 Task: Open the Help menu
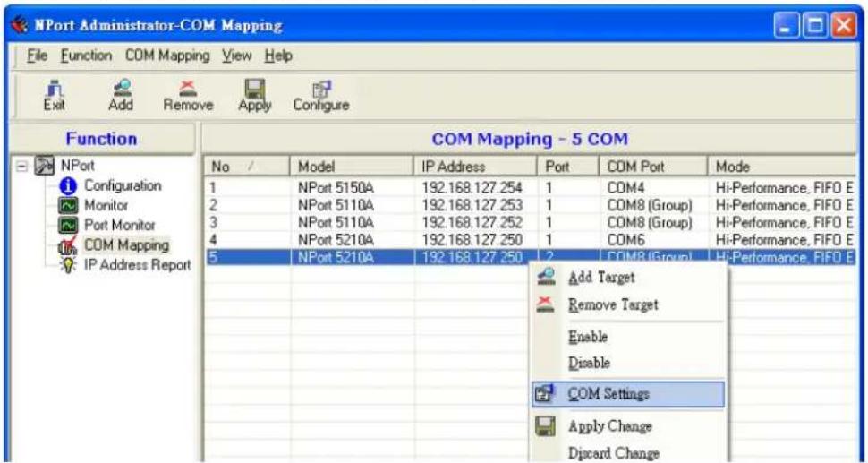pos(278,56)
